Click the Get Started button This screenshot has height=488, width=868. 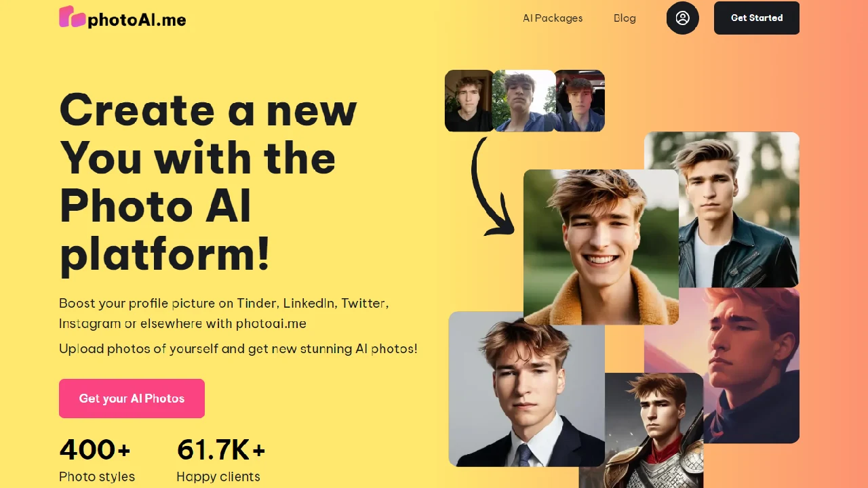coord(757,18)
